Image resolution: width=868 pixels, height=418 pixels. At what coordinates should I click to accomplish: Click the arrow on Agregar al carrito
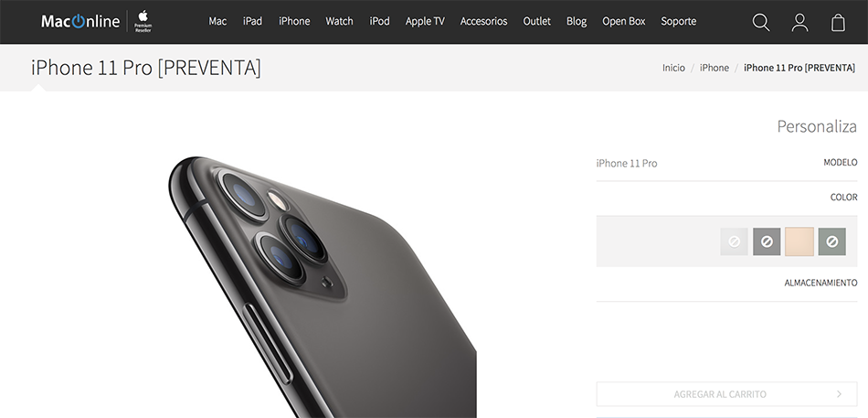coord(839,394)
